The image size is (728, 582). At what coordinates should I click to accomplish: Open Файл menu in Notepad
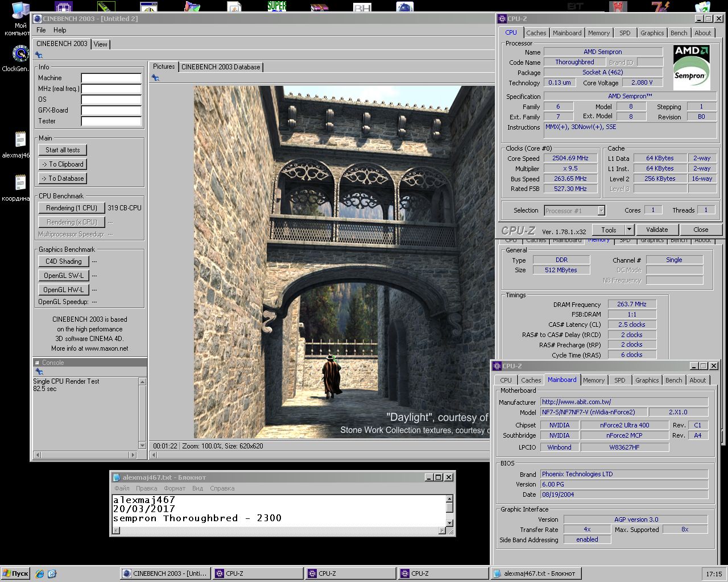pos(122,488)
